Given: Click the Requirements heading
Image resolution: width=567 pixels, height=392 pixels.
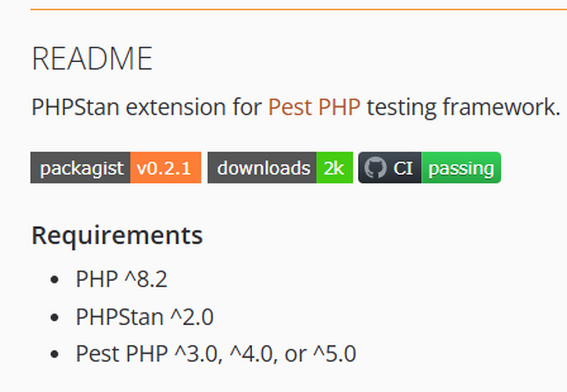Looking at the screenshot, I should (117, 235).
